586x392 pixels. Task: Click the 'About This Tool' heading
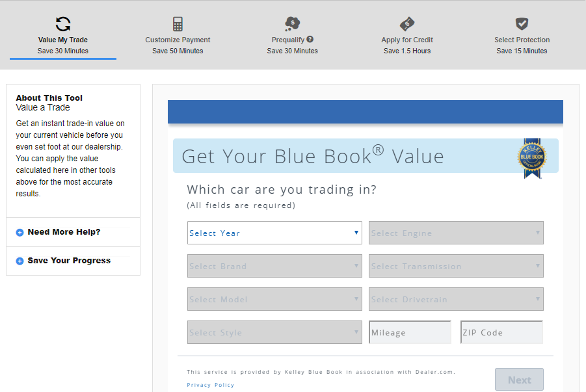coord(49,98)
